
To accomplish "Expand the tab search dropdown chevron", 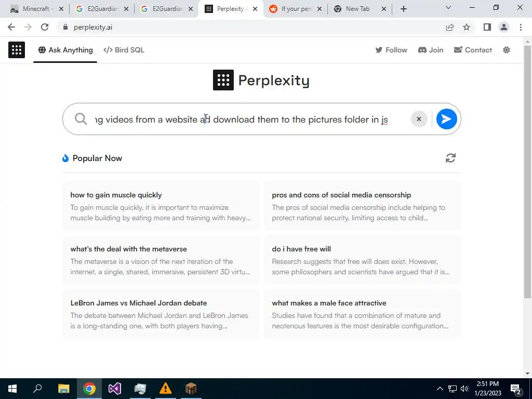I will [448, 8].
